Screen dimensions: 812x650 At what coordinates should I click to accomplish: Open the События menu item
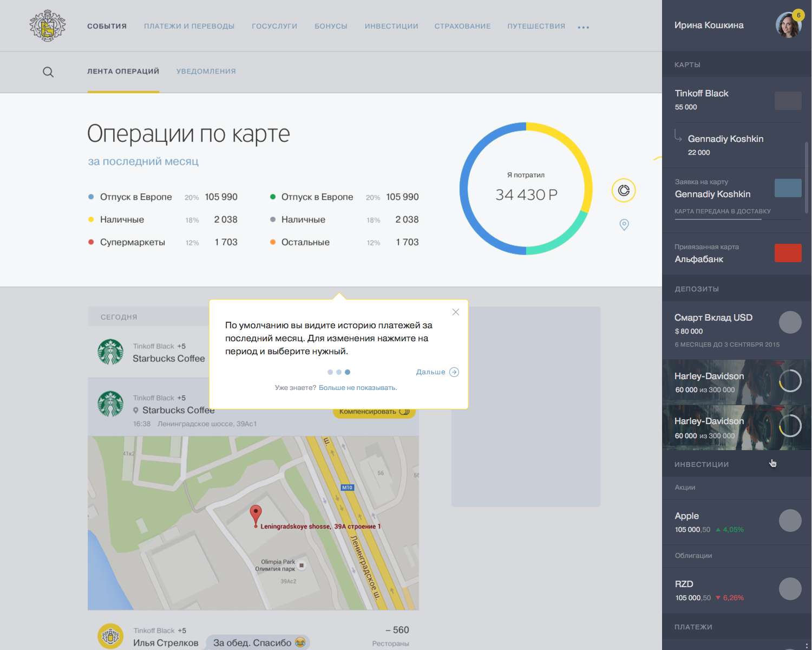point(107,26)
